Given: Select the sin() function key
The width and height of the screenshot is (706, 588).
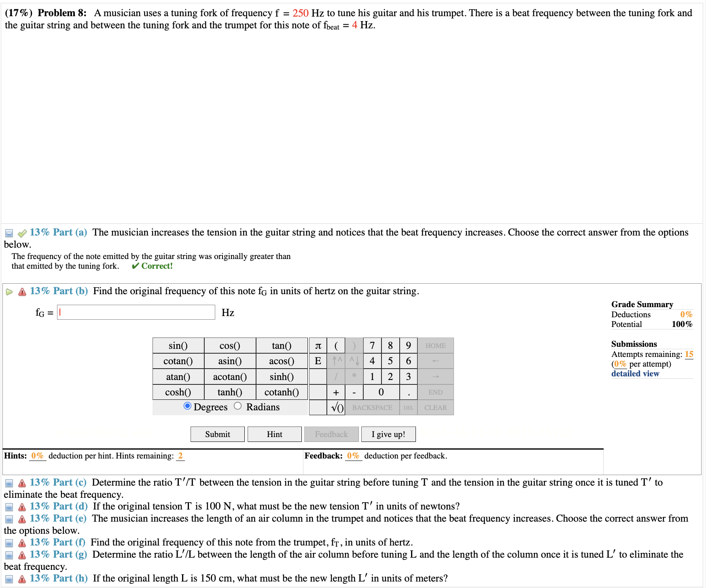Looking at the screenshot, I should tap(178, 345).
